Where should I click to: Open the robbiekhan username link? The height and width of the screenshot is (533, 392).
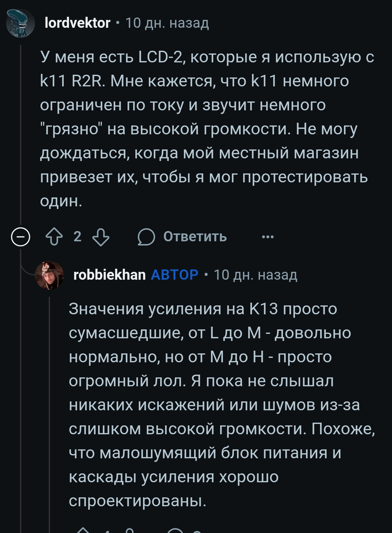coord(109,275)
